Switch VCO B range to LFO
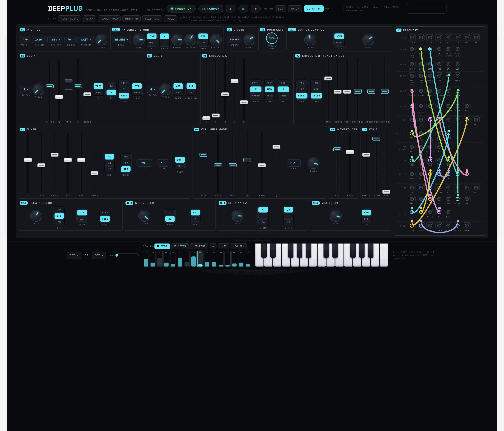This screenshot has width=504, height=431. click(178, 93)
